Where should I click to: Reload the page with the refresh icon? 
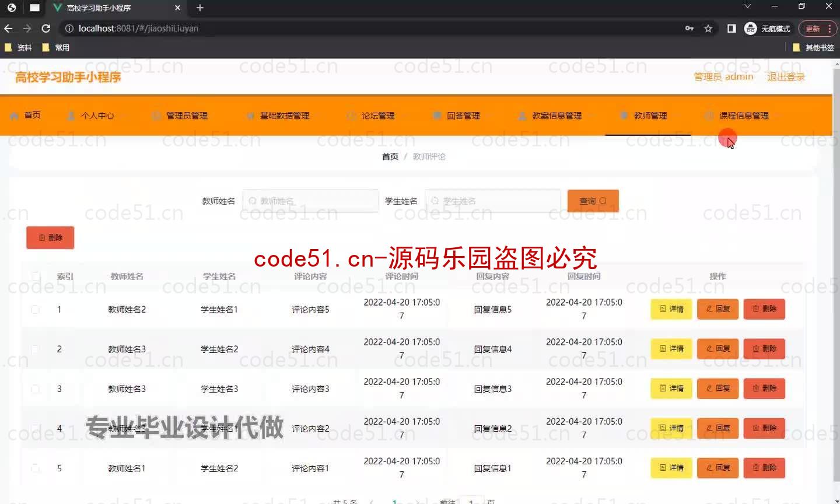pyautogui.click(x=46, y=28)
